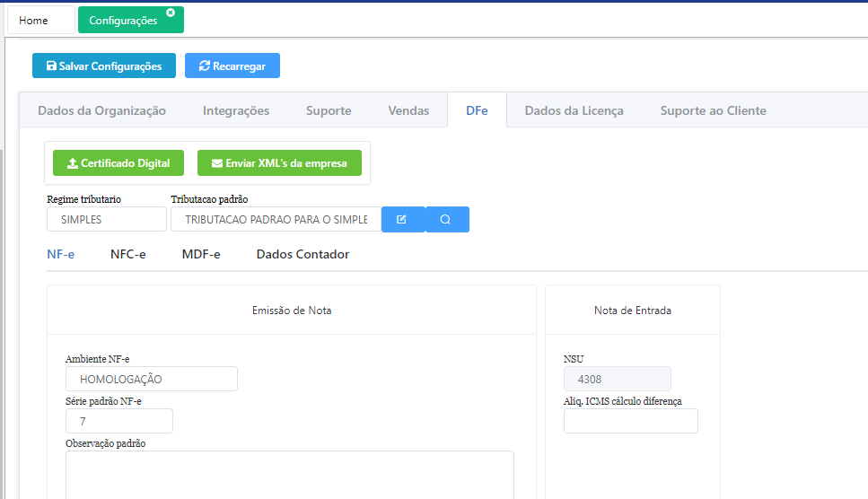Open Certificado Digital upload
This screenshot has height=499, width=868.
point(118,163)
